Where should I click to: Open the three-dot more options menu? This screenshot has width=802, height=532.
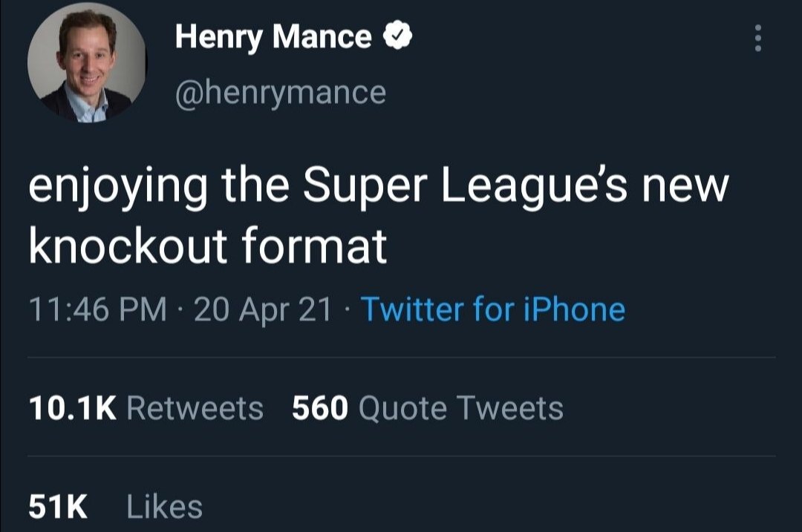pyautogui.click(x=757, y=38)
